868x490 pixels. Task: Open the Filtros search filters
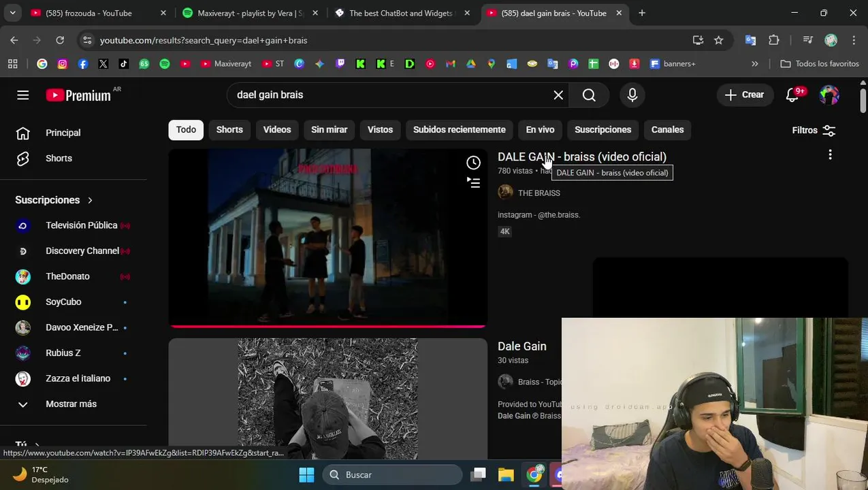(x=814, y=130)
